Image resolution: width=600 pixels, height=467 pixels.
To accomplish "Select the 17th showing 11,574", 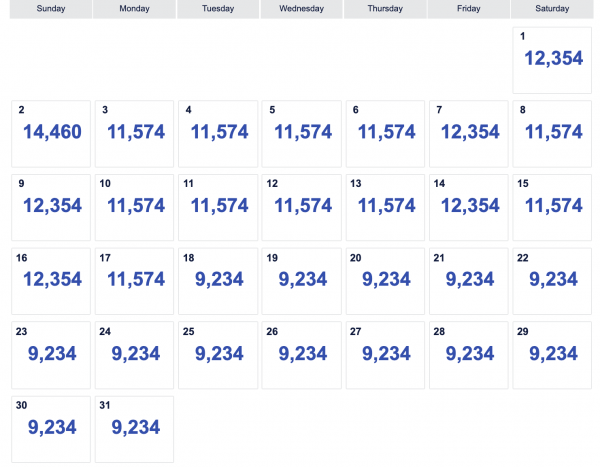I will [x=134, y=280].
